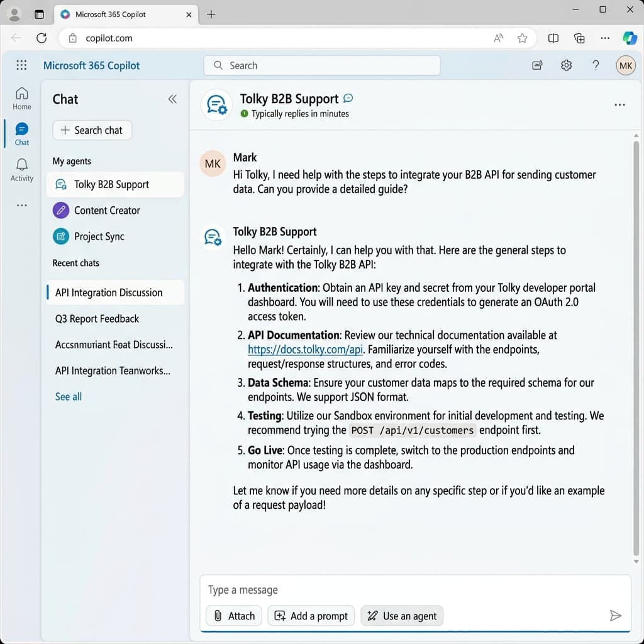Viewport: 644px width, 644px height.
Task: Click Project Sync teal icon
Action: pos(61,236)
